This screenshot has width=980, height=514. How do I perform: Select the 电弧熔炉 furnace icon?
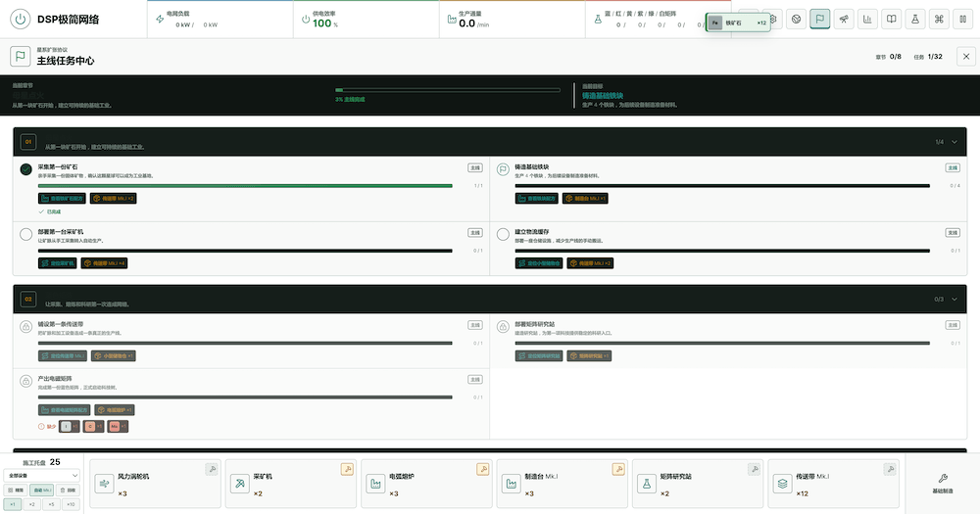375,484
